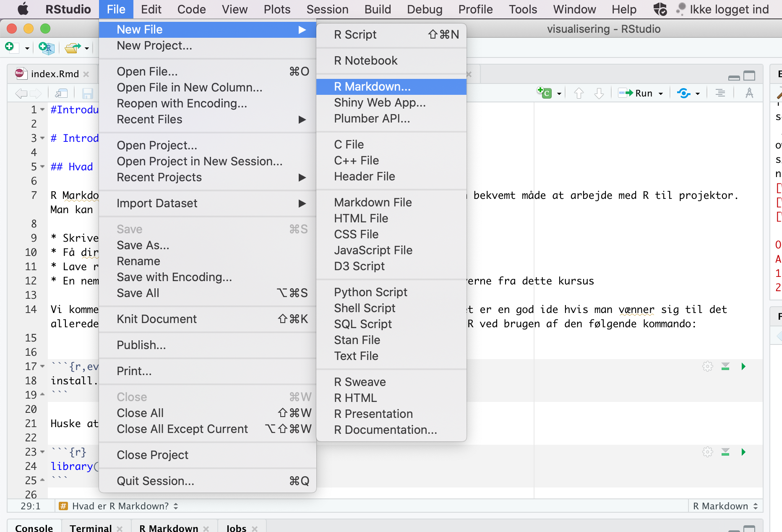The image size is (782, 532).
Task: Close the R Markdown bottom tab
Action: pos(206,529)
